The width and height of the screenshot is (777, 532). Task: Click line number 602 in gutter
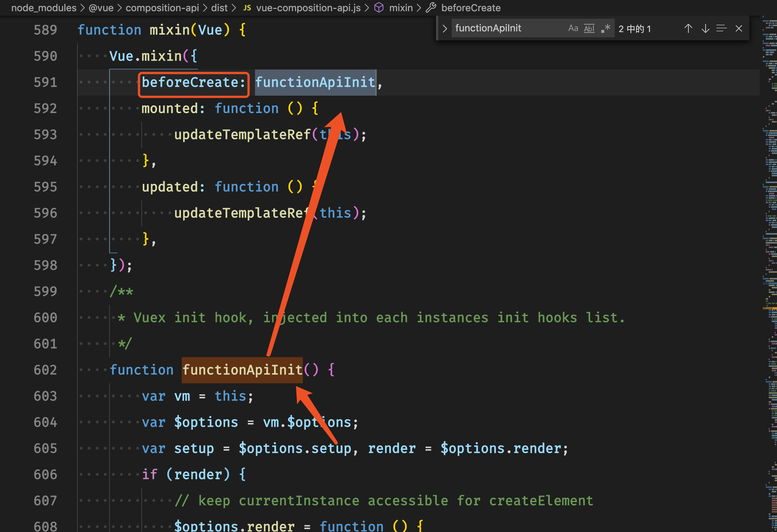pyautogui.click(x=45, y=370)
